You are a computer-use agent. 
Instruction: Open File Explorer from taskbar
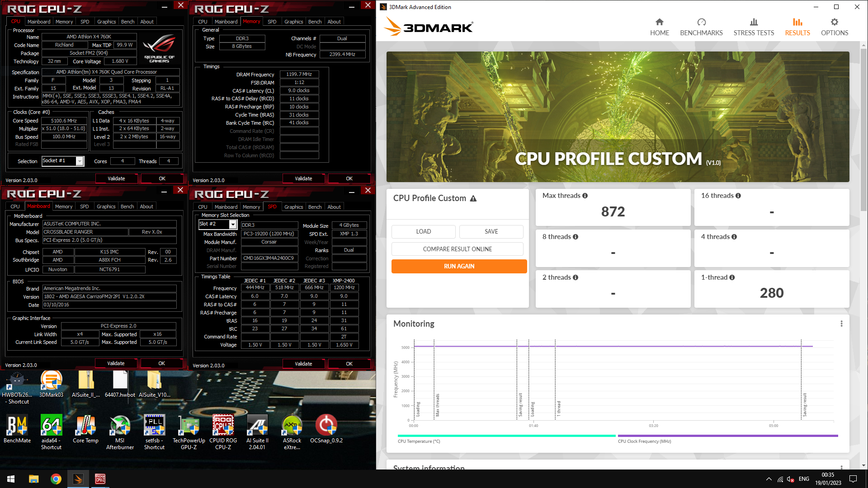(x=33, y=479)
